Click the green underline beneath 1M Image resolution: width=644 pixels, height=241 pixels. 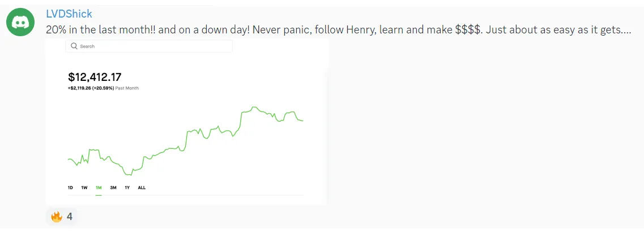pos(99,195)
